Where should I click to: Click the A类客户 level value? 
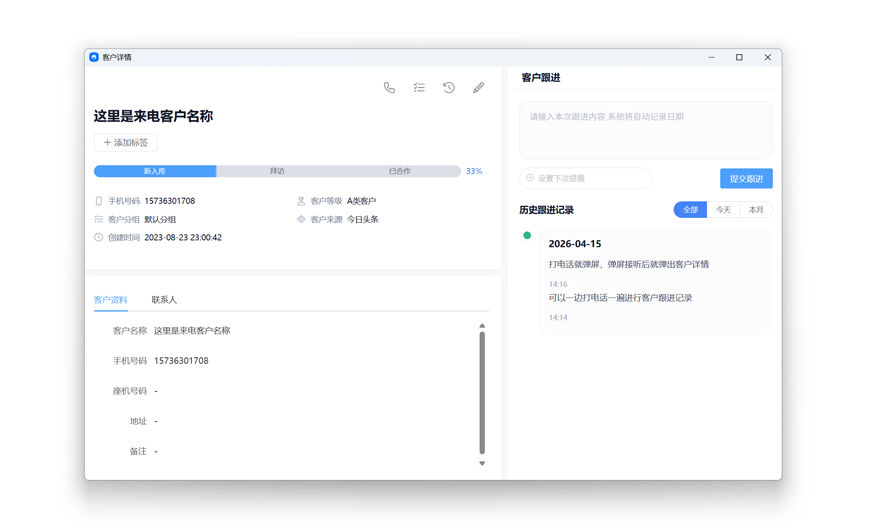(361, 201)
